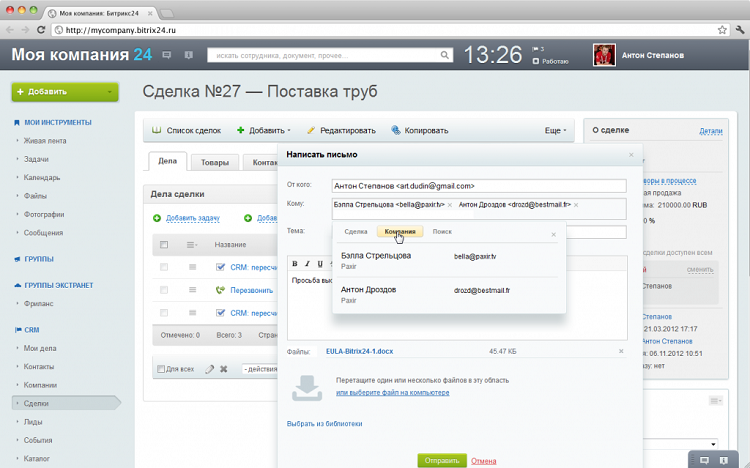Click drag handle on Перезвонить row
The width and height of the screenshot is (750, 468).
coord(192,290)
